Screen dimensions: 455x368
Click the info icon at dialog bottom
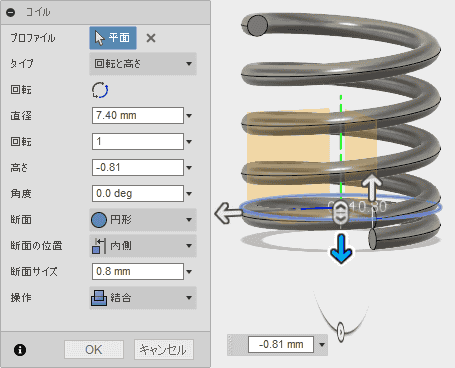pyautogui.click(x=20, y=350)
